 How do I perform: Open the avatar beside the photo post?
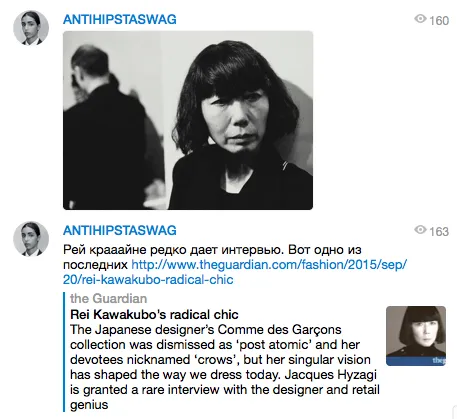31,27
